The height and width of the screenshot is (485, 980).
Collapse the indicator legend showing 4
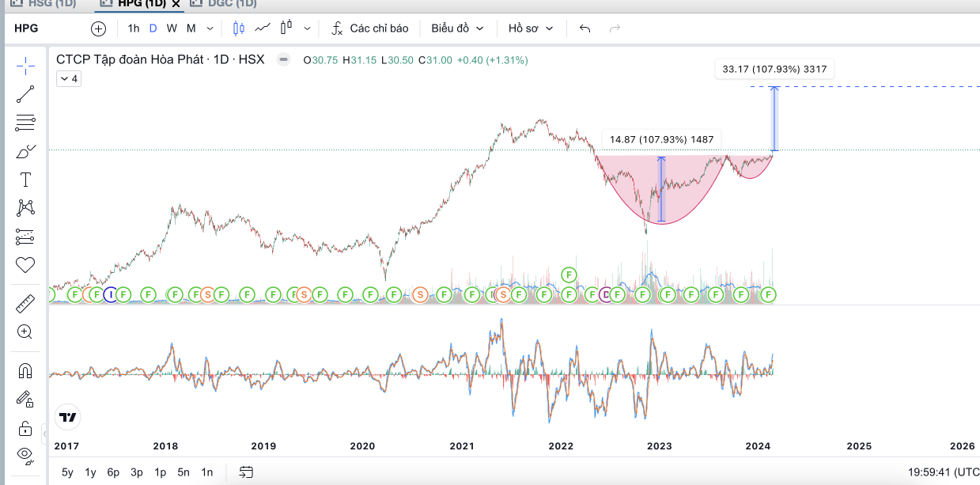pos(68,78)
